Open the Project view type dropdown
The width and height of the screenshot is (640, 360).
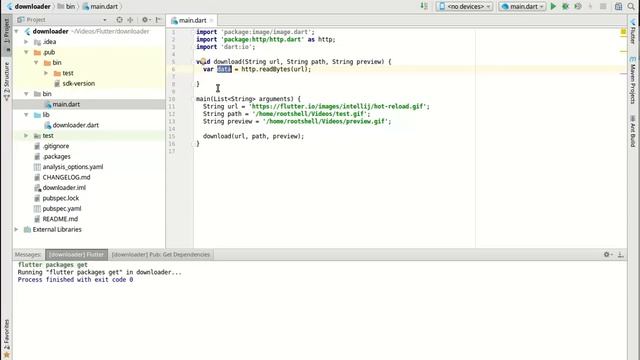(x=104, y=20)
